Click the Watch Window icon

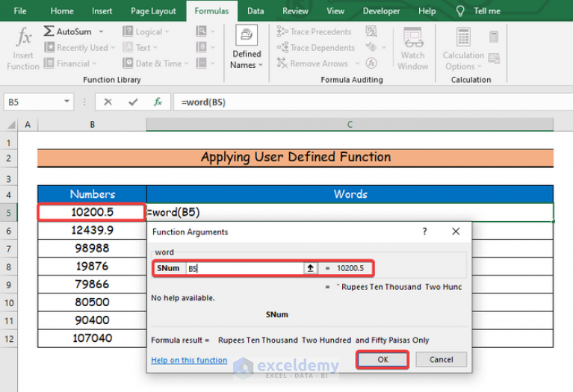coord(412,37)
